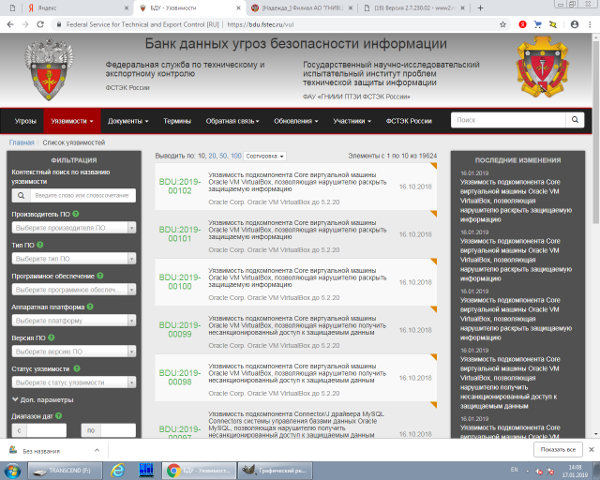Click help icon next to Версия ПО
The image size is (600, 480).
point(51,338)
